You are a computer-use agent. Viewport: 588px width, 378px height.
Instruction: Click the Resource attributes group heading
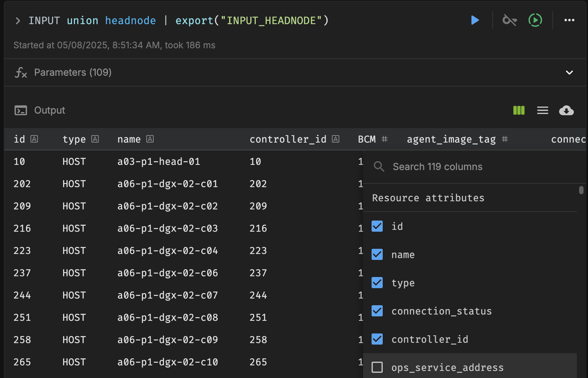point(428,198)
